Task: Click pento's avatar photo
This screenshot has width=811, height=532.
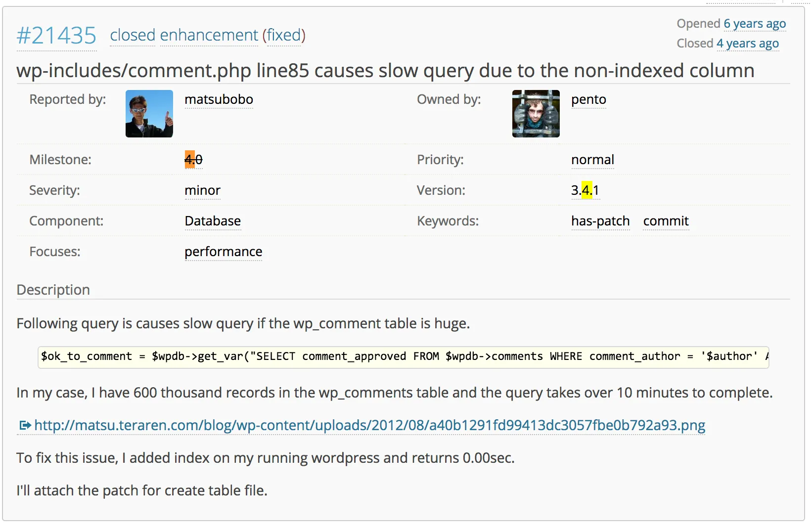Action: coord(536,114)
